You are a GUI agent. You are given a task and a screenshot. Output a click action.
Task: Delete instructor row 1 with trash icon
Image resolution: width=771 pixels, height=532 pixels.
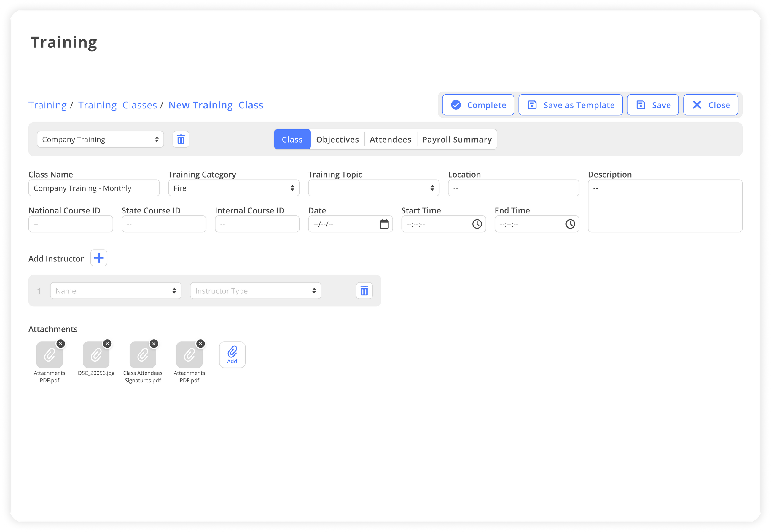[x=364, y=291]
